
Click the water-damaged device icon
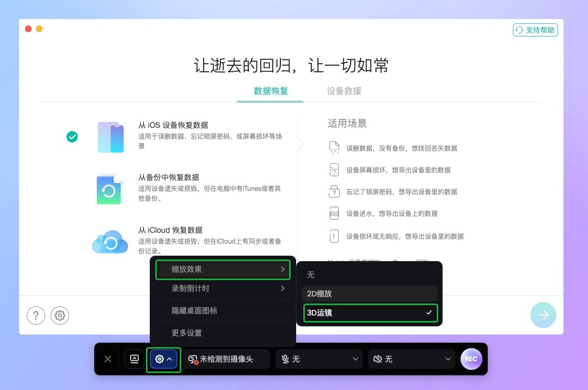334,213
